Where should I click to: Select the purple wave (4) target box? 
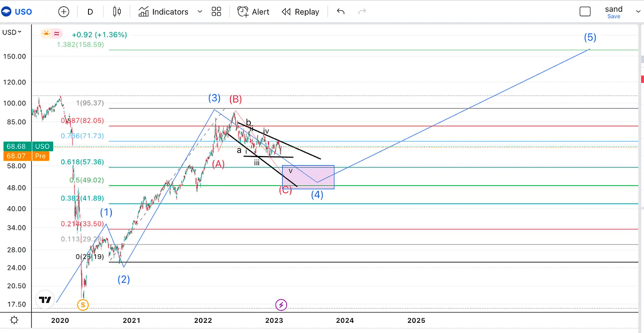(x=308, y=177)
